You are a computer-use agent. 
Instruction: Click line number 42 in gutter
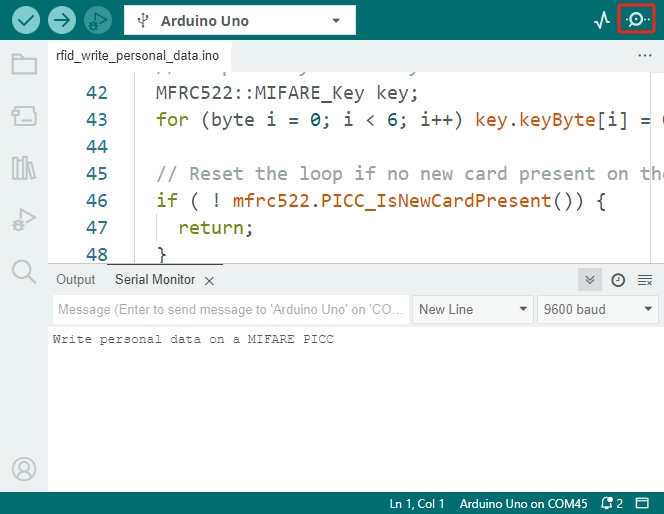pos(97,93)
